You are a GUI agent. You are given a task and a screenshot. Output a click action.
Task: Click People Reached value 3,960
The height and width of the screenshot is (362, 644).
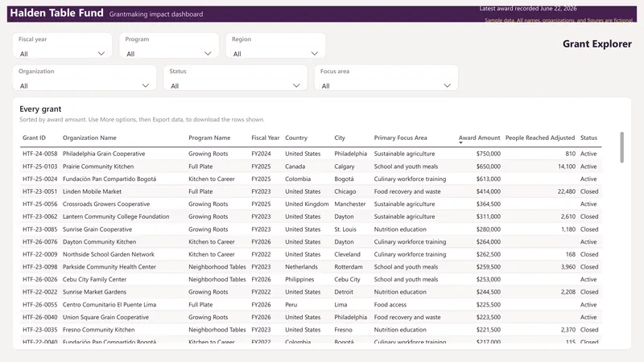(x=568, y=267)
